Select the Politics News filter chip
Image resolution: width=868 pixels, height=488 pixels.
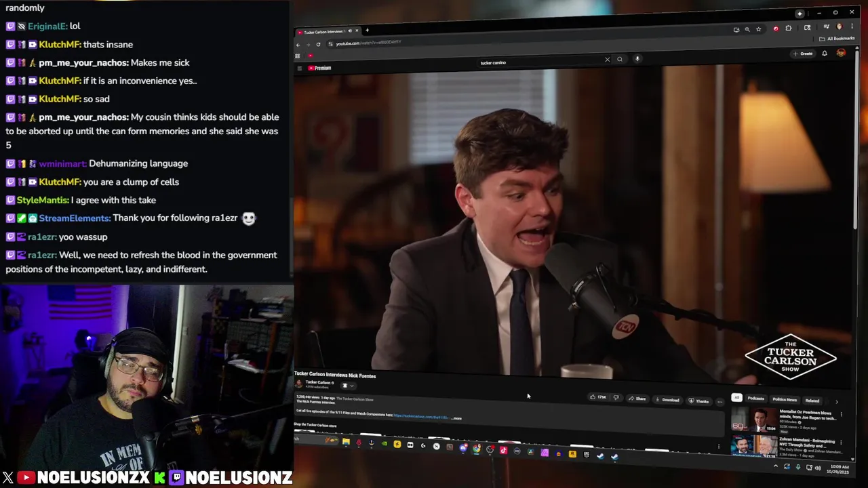pos(785,400)
